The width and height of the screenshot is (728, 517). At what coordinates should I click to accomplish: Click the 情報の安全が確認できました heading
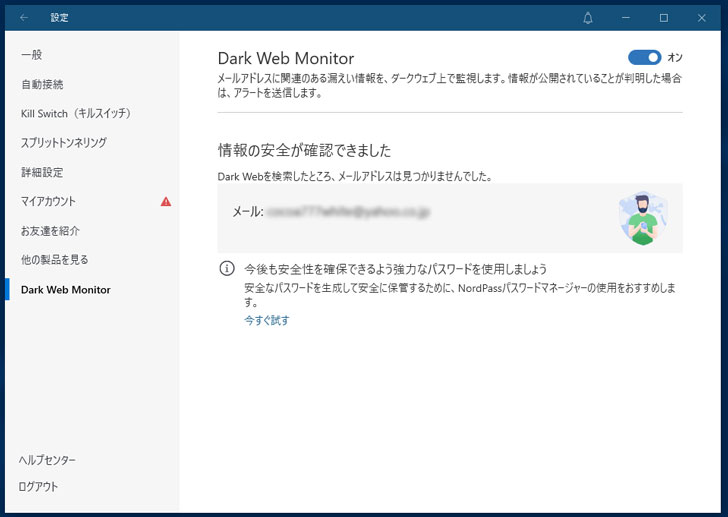click(305, 150)
